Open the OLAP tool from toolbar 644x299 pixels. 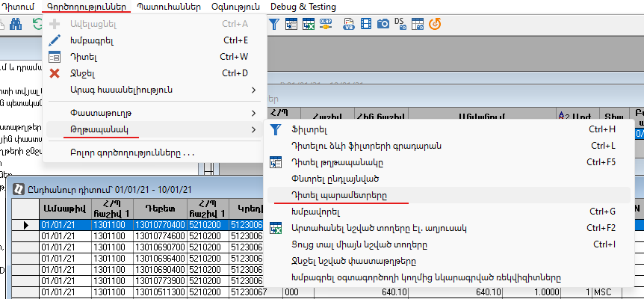(326, 24)
